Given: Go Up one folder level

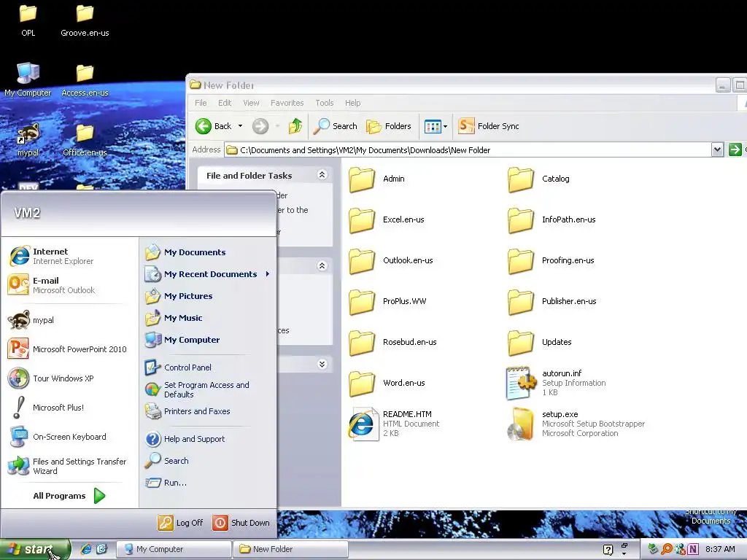Looking at the screenshot, I should pos(295,126).
